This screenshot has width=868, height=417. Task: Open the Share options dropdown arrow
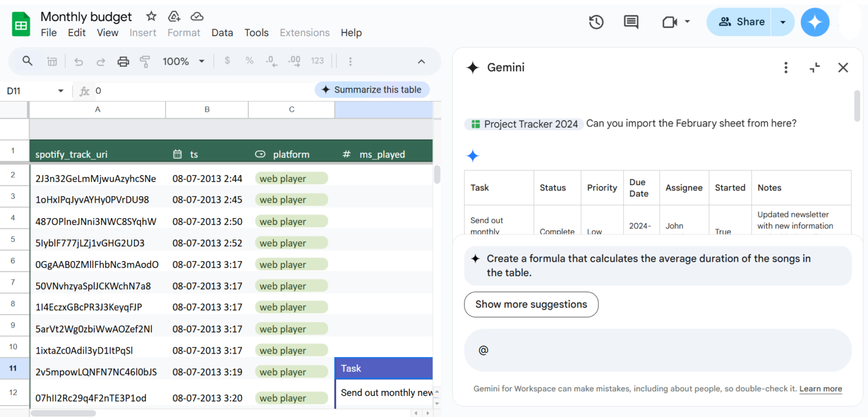783,21
